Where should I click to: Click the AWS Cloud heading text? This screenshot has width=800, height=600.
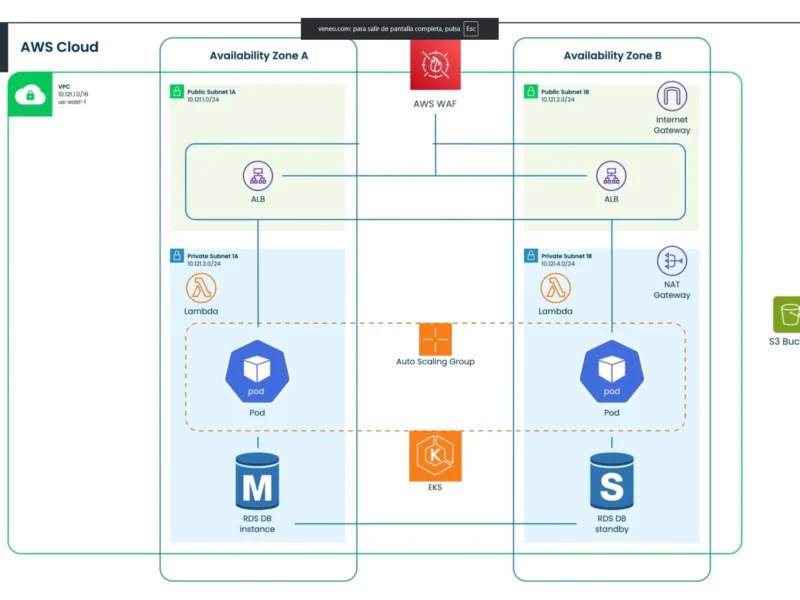click(59, 47)
